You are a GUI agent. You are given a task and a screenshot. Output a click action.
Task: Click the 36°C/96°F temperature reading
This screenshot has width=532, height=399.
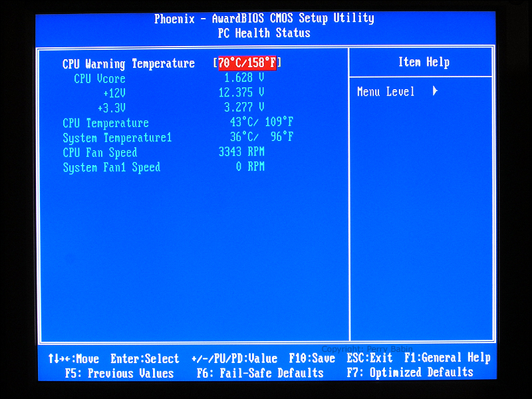coord(261,137)
